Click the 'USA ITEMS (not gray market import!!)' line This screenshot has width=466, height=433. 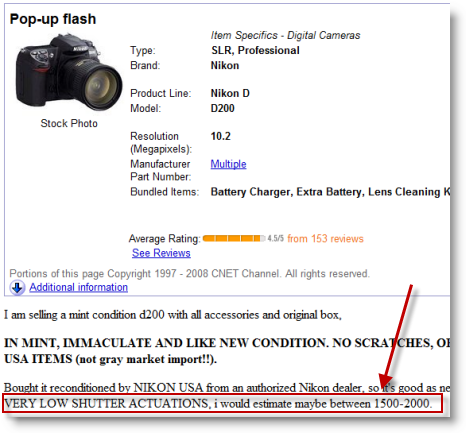click(x=110, y=359)
